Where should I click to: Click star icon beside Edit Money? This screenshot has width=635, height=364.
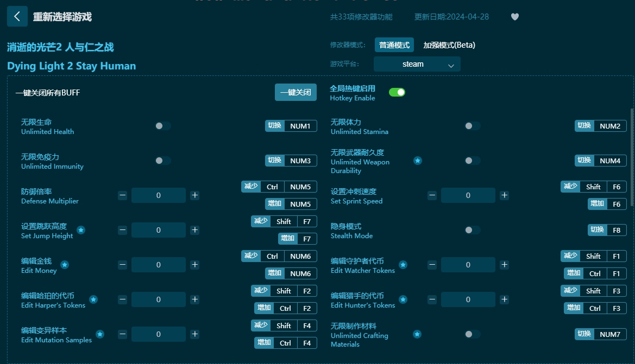[x=65, y=265]
